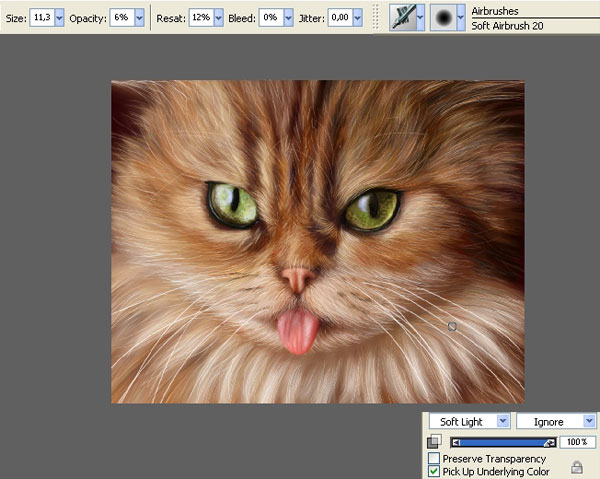Click the Soft Airbrush 20 variant label
The image size is (600, 479).
(x=507, y=26)
